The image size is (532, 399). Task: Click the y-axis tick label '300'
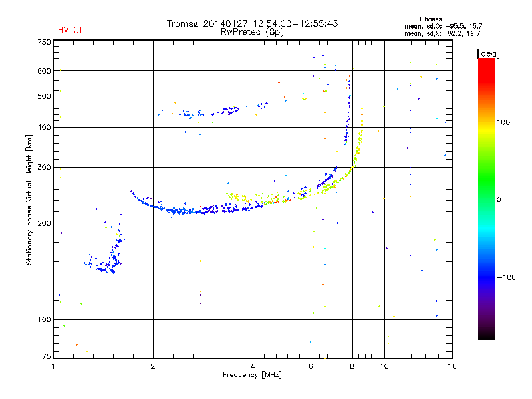pyautogui.click(x=44, y=167)
